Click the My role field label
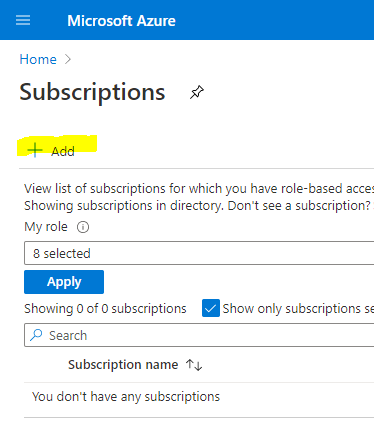 click(x=46, y=227)
